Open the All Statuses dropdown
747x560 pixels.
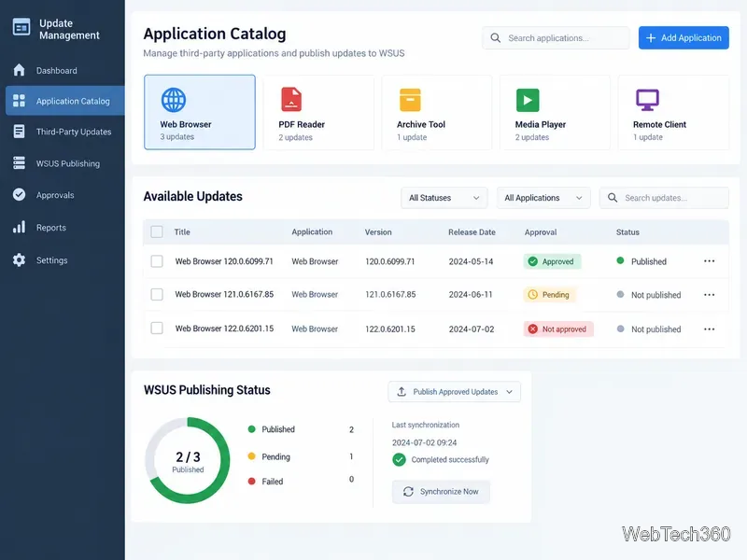pos(444,198)
